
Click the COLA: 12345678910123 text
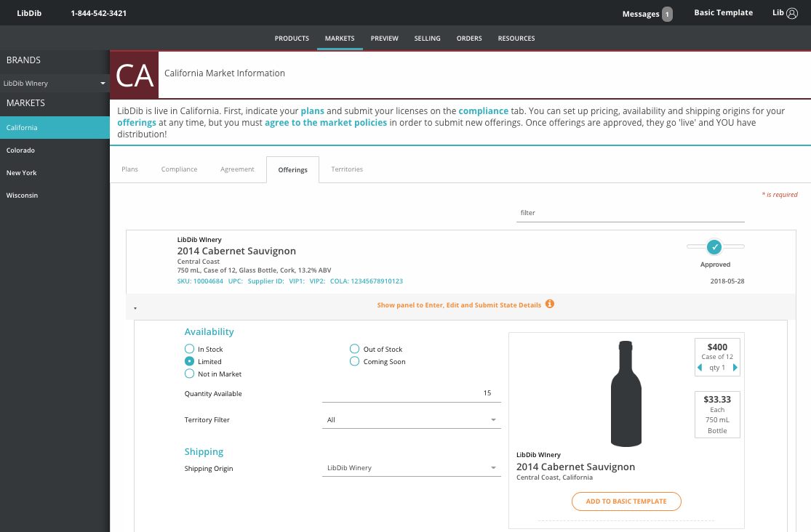(366, 281)
